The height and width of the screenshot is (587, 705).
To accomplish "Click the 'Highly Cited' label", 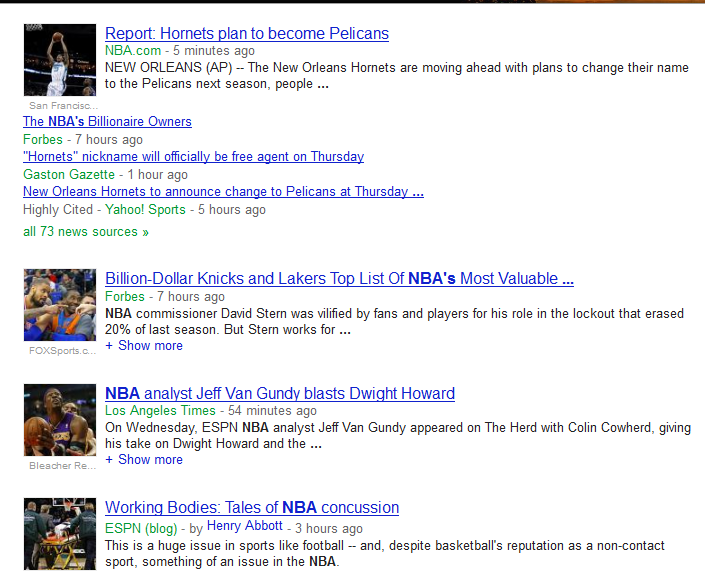I will 58,209.
